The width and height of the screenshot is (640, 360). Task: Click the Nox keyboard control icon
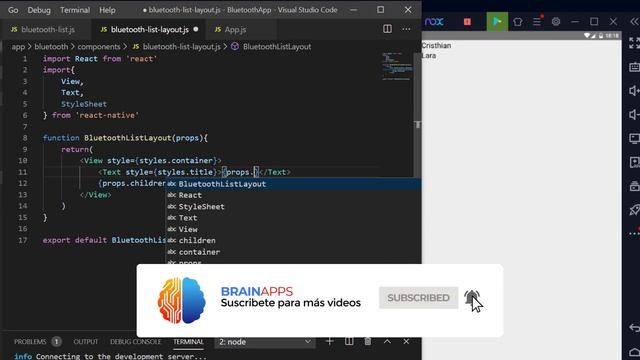tap(634, 67)
